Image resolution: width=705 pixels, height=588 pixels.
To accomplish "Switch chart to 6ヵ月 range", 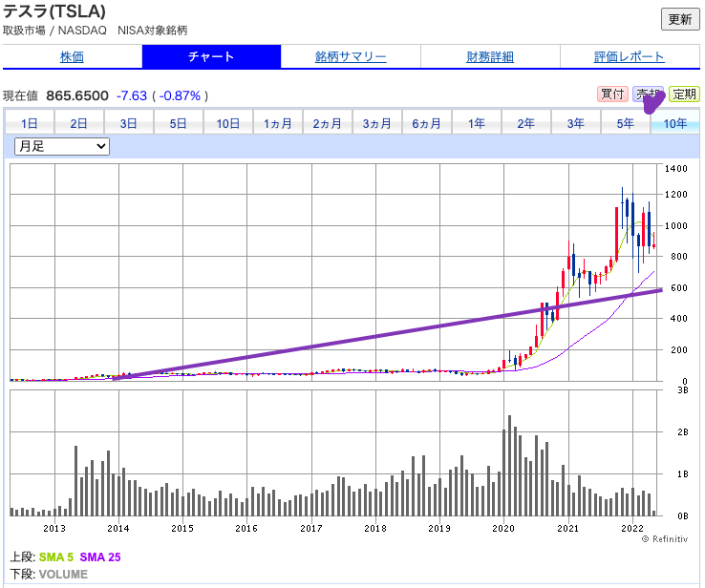I will pyautogui.click(x=427, y=123).
